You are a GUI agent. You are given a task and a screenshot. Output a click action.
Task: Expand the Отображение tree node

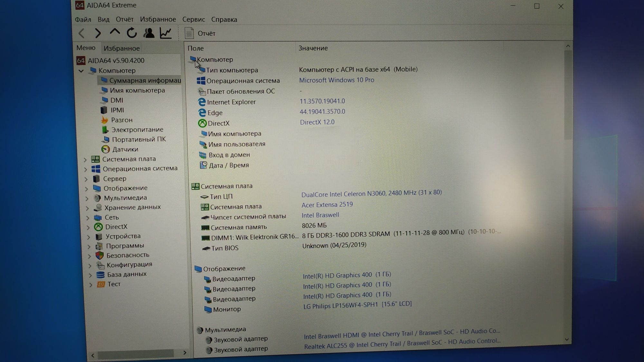(x=86, y=189)
